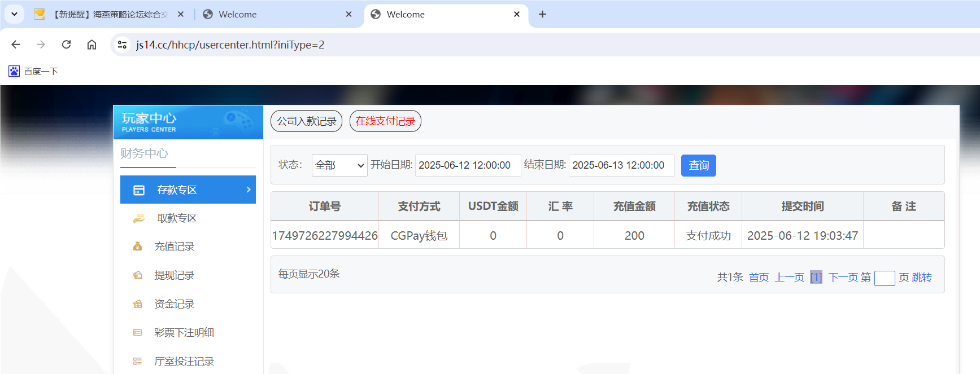Image resolution: width=980 pixels, height=374 pixels.
Task: Expand the 存款专区 chevron arrow
Action: point(248,190)
